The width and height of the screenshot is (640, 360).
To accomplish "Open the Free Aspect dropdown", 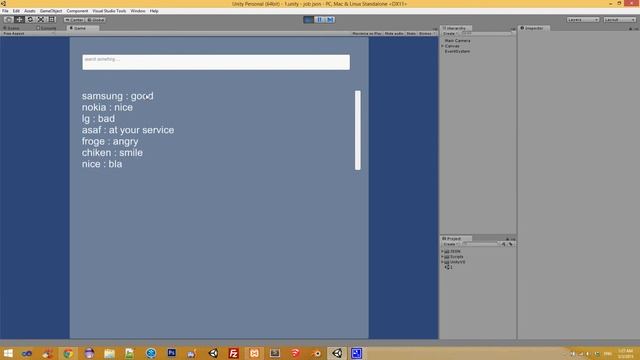I will click(x=29, y=33).
